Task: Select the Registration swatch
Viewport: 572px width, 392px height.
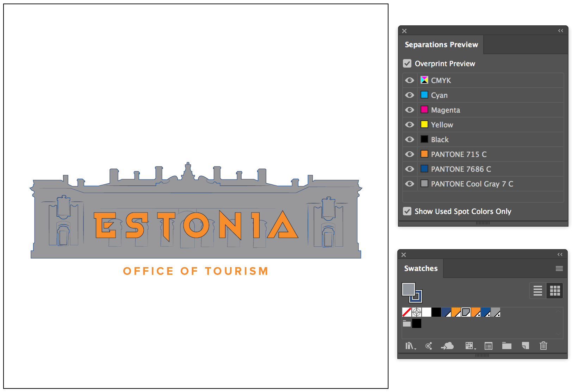Action: 417,312
